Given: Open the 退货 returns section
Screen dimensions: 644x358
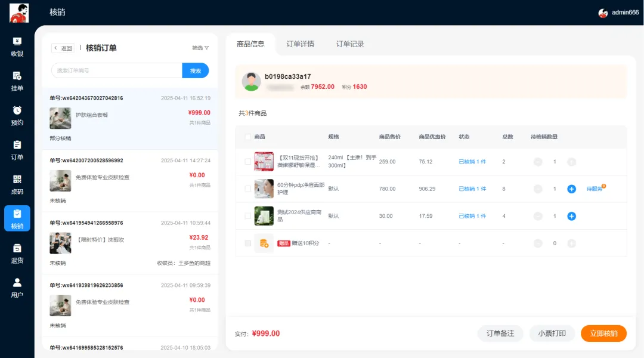Looking at the screenshot, I should (x=17, y=254).
